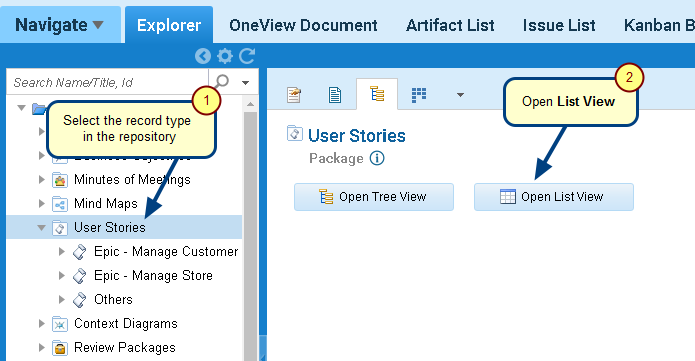Click the Mind Maps package icon
The image size is (695, 361).
[x=60, y=204]
